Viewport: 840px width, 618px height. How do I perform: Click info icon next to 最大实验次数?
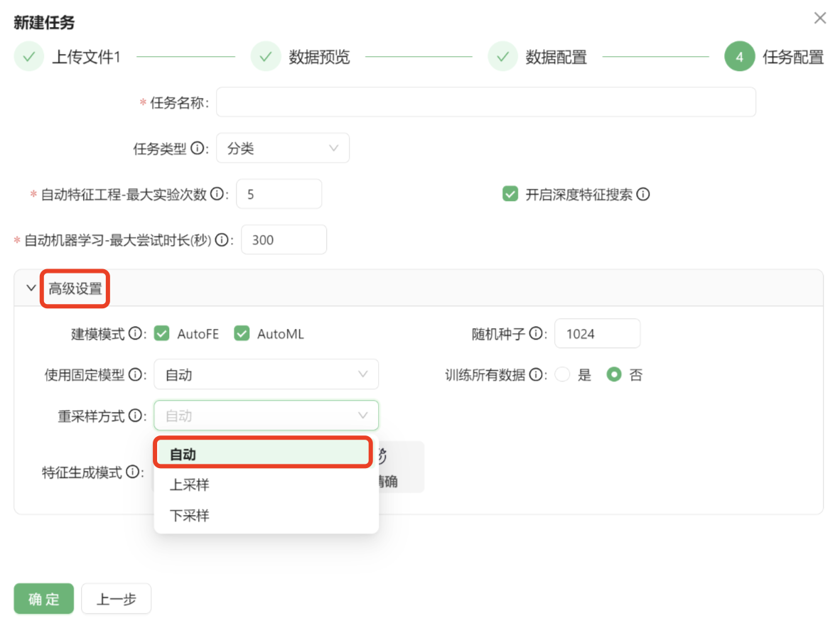(x=217, y=194)
